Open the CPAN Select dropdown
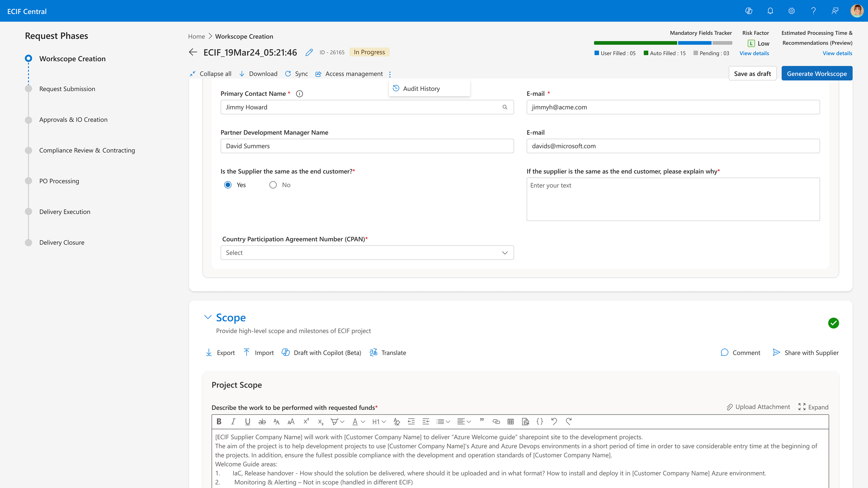The width and height of the screenshot is (868, 488). point(367,253)
